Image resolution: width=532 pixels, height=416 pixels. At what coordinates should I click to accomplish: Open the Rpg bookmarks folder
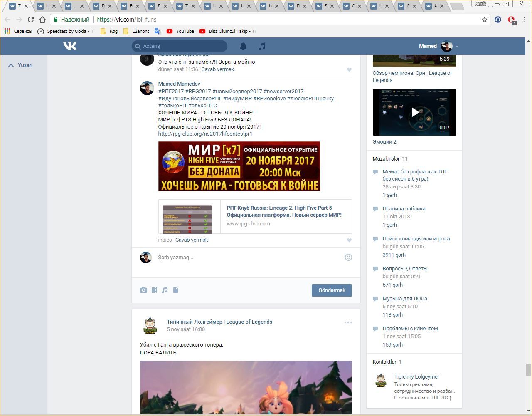tap(109, 31)
